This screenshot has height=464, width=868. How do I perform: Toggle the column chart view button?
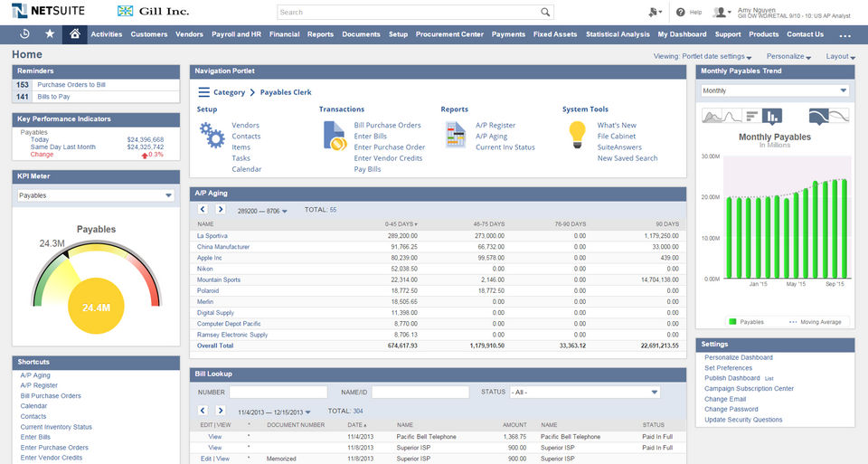pyautogui.click(x=772, y=116)
